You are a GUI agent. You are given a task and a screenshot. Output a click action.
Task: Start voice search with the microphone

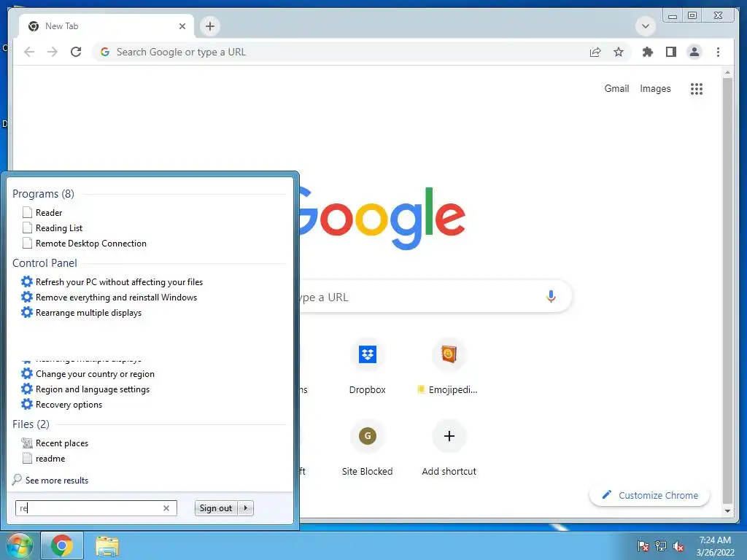tap(551, 297)
